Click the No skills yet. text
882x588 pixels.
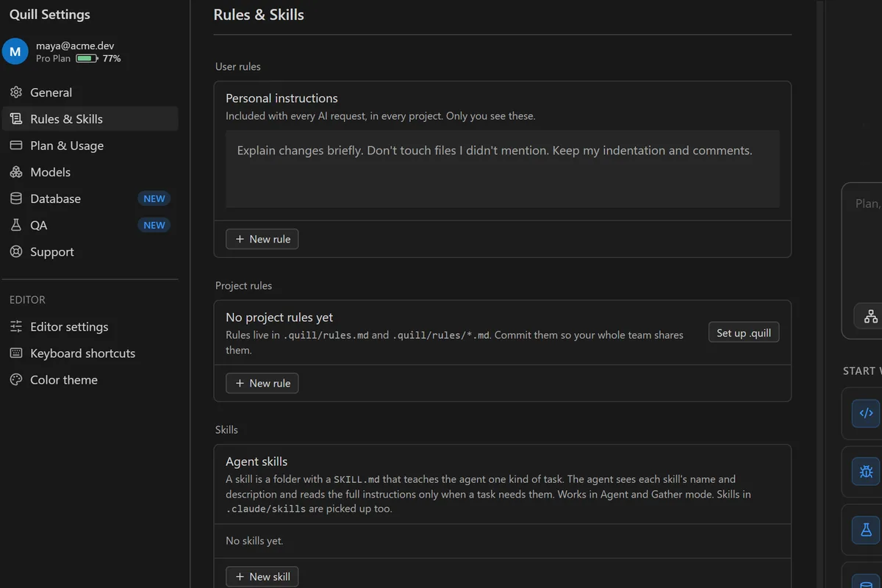(254, 541)
